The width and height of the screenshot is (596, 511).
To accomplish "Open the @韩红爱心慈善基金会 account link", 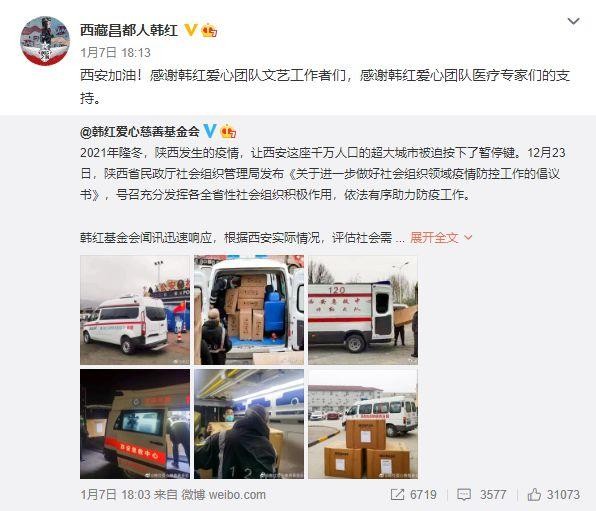I will 139,132.
